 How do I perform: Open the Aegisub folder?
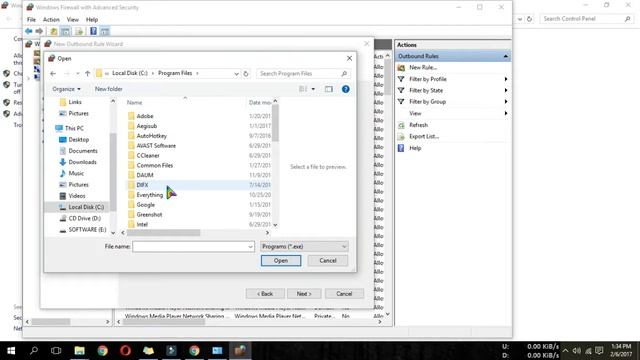tap(147, 126)
